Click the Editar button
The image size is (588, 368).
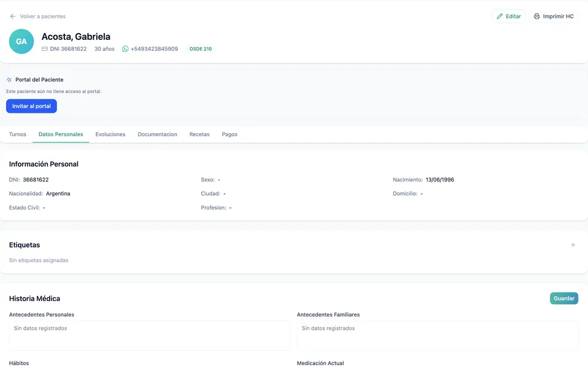pos(509,16)
